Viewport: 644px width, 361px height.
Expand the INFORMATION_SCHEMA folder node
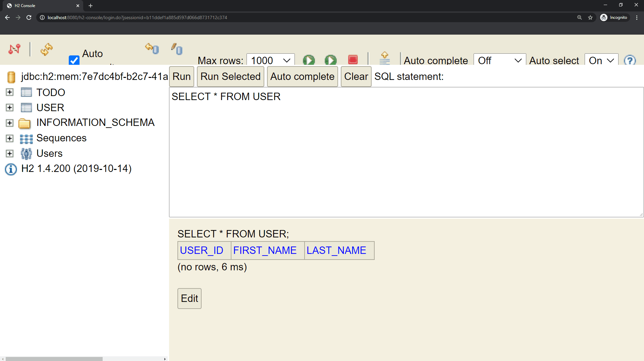[10, 123]
